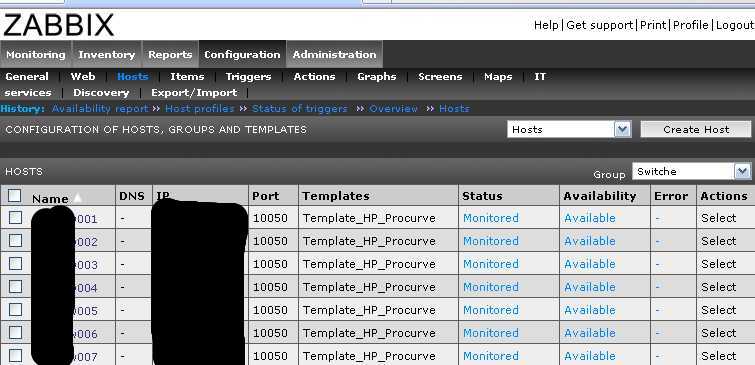The height and width of the screenshot is (365, 755).
Task: Click the Print link
Action: click(653, 25)
